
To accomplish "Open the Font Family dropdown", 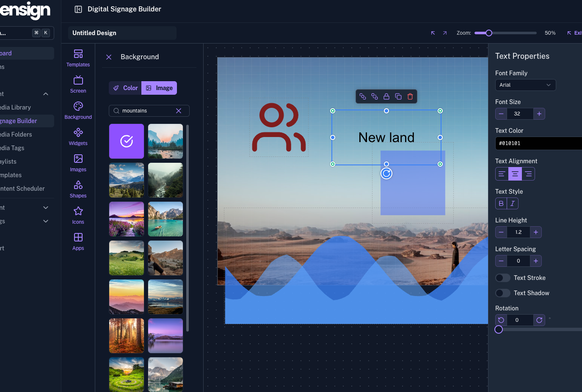I will (x=525, y=85).
